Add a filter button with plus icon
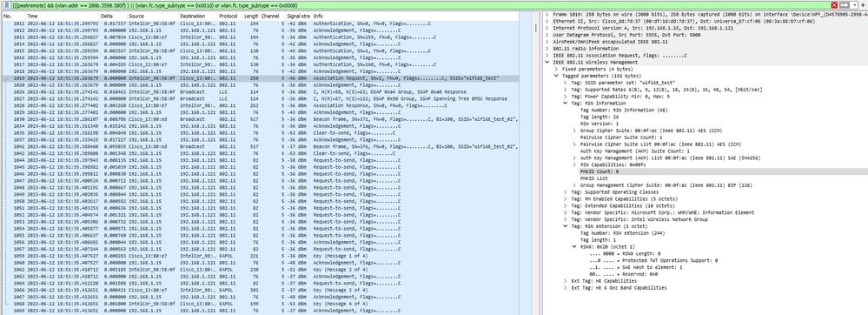 tap(863, 4)
